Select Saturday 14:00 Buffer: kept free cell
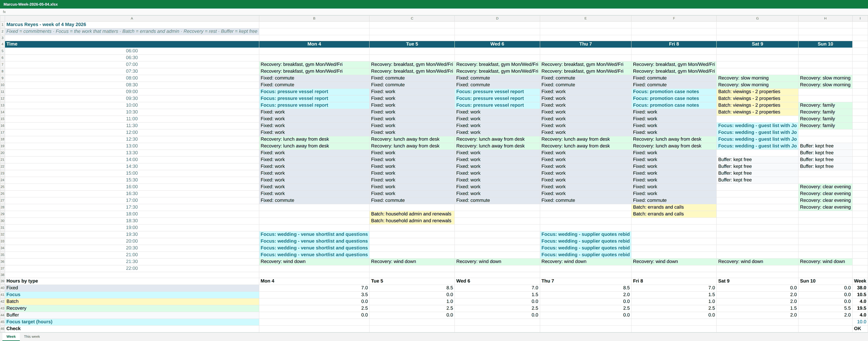Screen dimensions: 868x341 click(x=757, y=160)
